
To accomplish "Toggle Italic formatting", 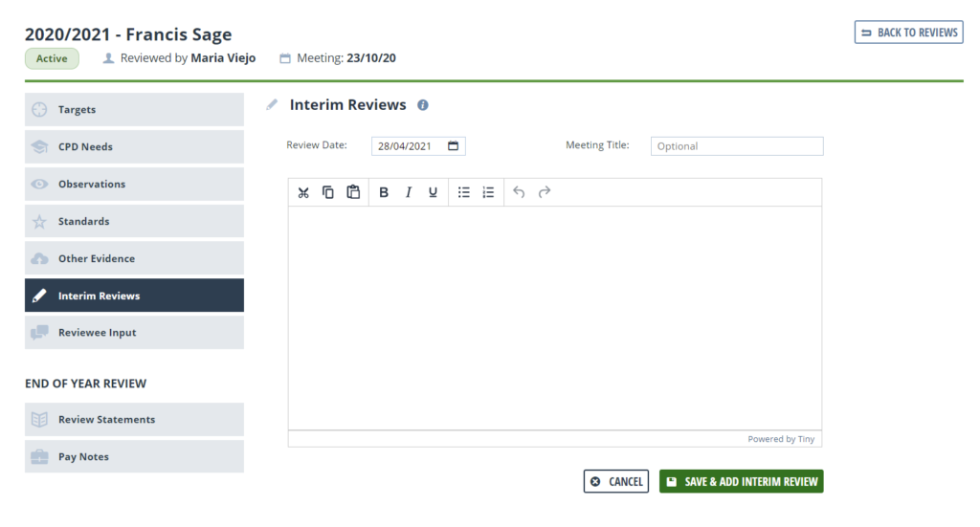I will [x=408, y=192].
